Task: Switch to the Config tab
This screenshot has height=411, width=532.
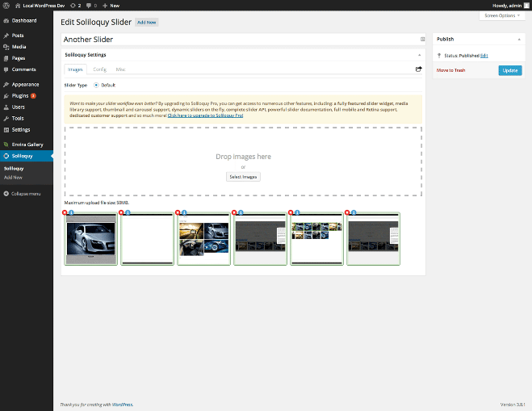Action: point(100,69)
